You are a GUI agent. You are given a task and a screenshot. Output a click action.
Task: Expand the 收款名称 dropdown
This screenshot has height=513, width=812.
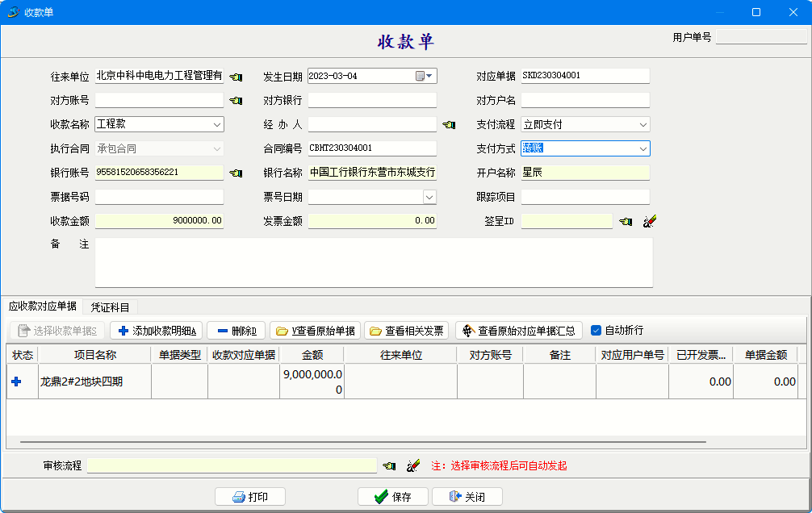tap(217, 125)
